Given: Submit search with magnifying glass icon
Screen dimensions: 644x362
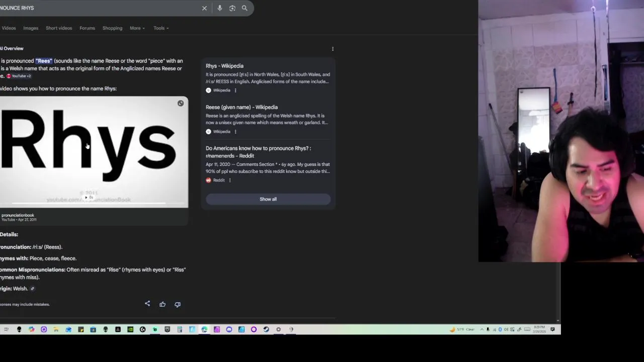Looking at the screenshot, I should click(245, 8).
